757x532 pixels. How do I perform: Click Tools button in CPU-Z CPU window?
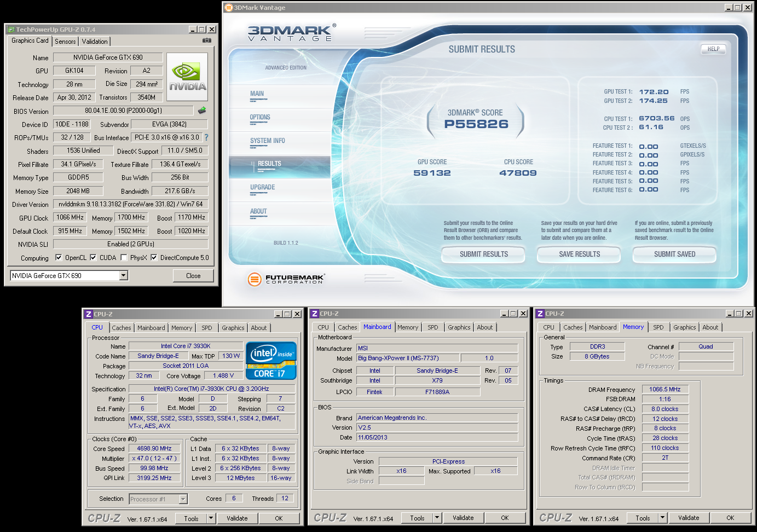click(x=191, y=518)
